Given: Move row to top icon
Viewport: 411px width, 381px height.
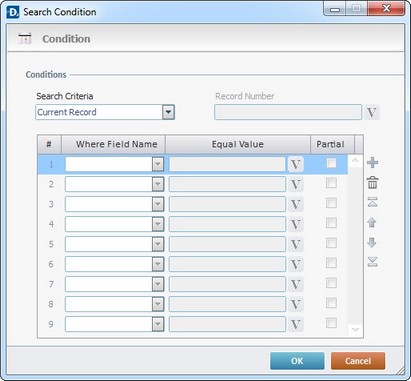Looking at the screenshot, I should (x=372, y=202).
